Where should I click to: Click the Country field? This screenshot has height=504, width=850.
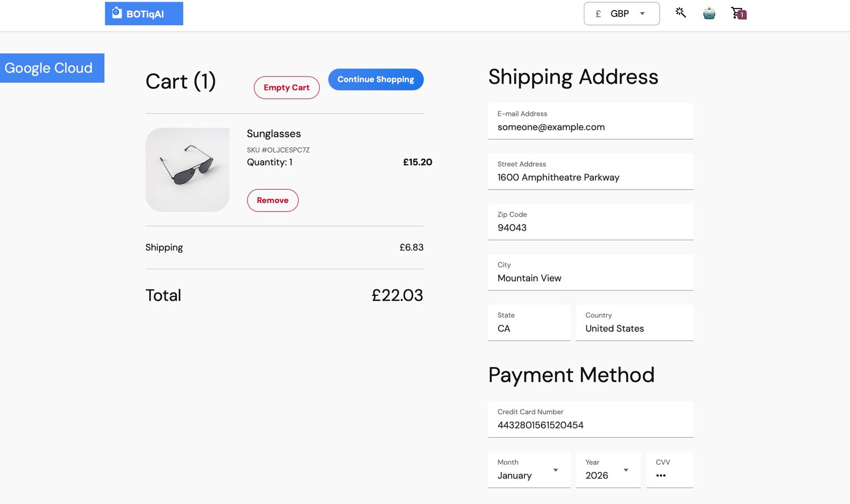[x=634, y=329]
